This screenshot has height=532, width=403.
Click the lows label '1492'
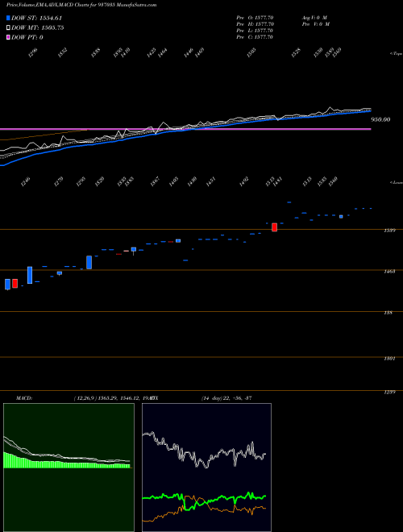(243, 182)
